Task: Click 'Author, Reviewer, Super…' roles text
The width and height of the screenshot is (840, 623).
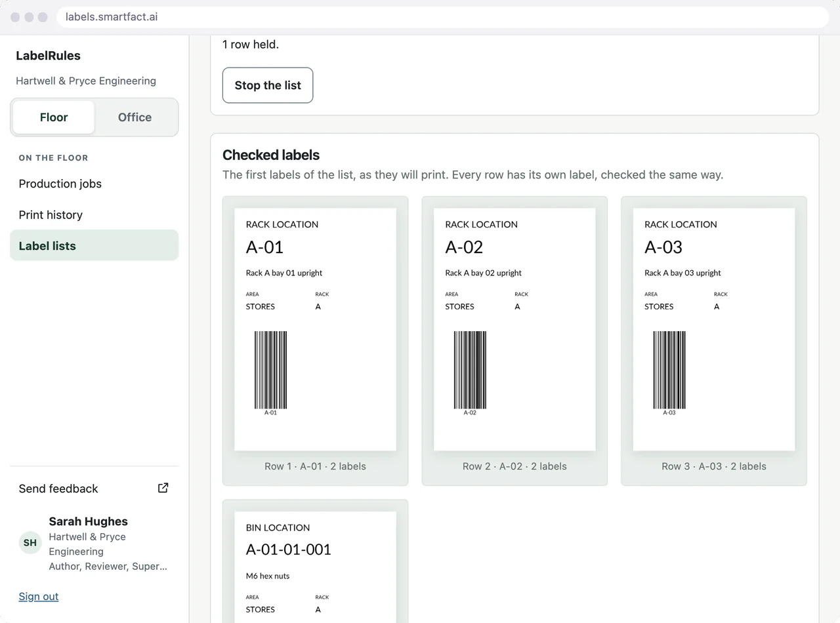Action: point(108,566)
